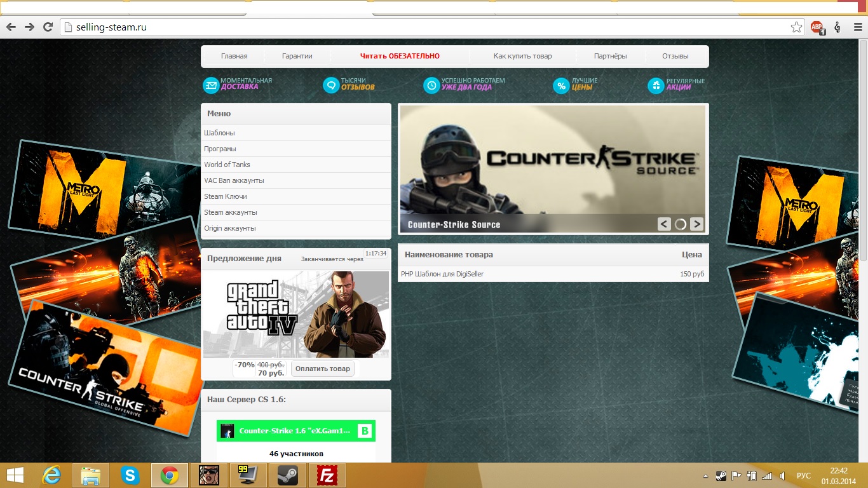Click the percent icon for Лучшие цены

coord(561,85)
